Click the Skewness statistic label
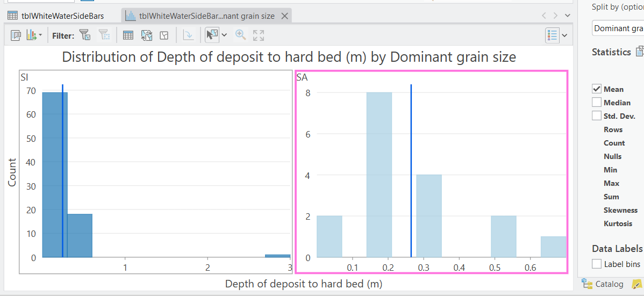 click(x=620, y=210)
